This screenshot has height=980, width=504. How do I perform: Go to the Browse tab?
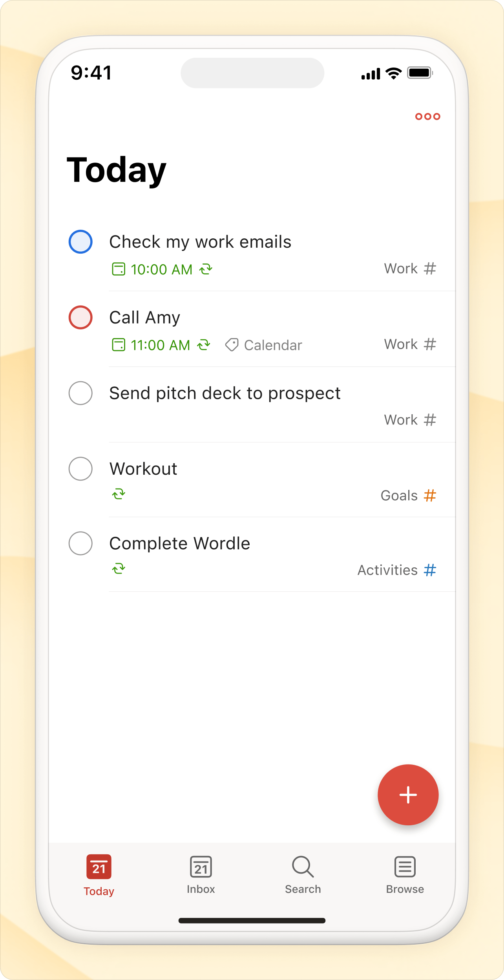pos(405,875)
